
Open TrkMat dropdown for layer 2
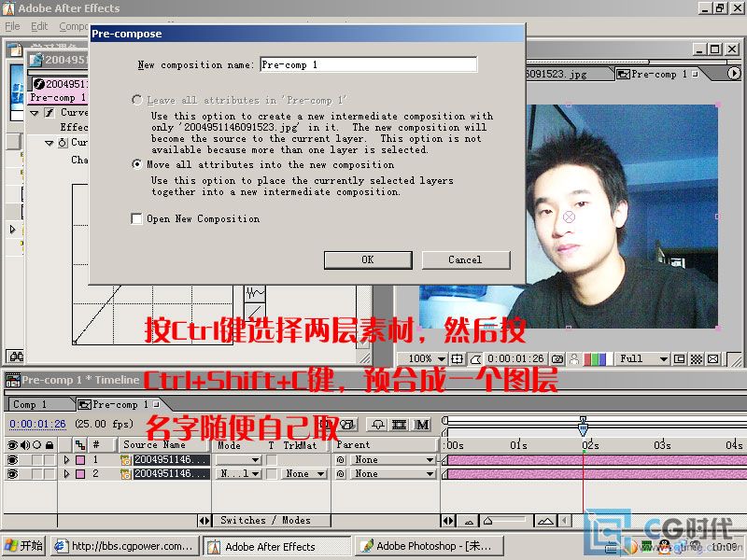(303, 474)
